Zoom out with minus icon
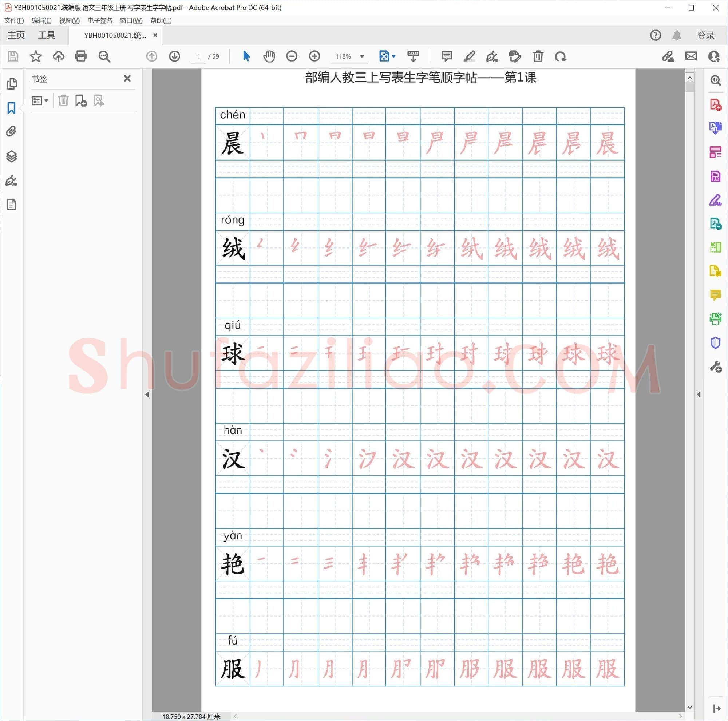This screenshot has width=728, height=721. (292, 56)
